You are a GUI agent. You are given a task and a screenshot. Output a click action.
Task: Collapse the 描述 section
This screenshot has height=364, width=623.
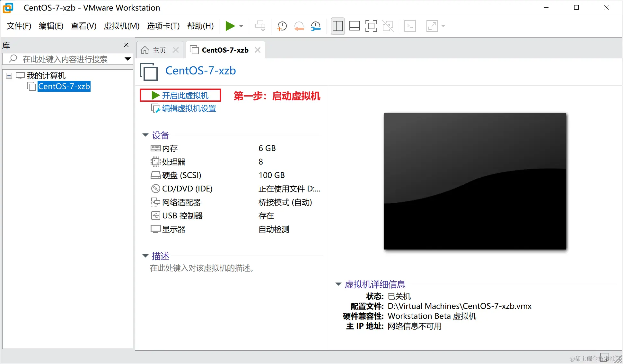[x=145, y=256]
